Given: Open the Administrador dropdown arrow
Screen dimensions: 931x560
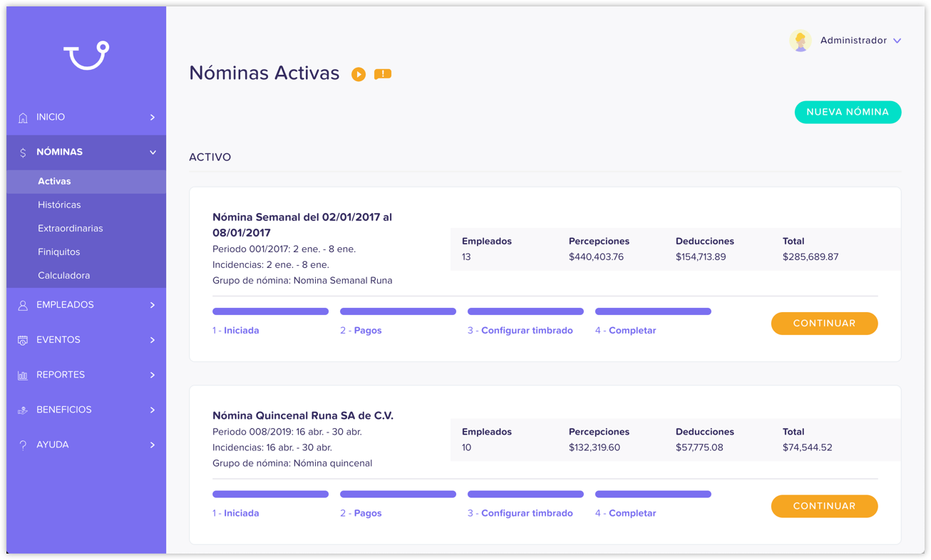Looking at the screenshot, I should (897, 41).
